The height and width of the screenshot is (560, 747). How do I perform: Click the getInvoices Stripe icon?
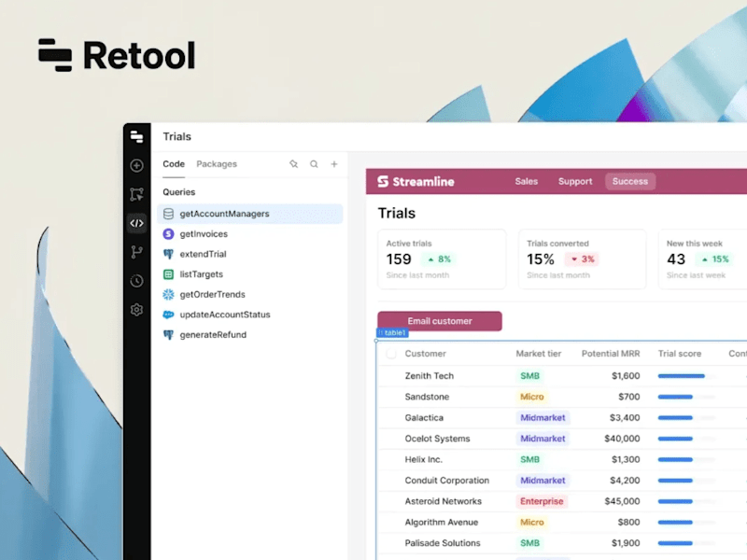point(168,234)
